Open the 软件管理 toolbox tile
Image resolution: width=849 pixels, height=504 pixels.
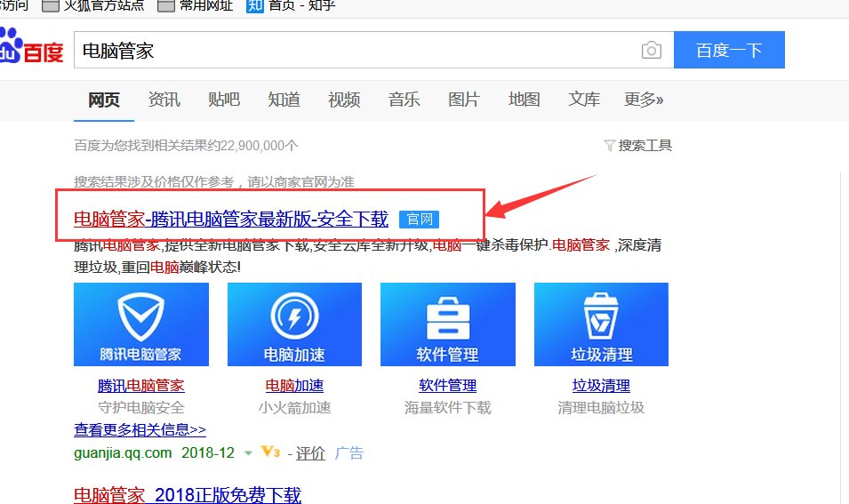pos(448,324)
